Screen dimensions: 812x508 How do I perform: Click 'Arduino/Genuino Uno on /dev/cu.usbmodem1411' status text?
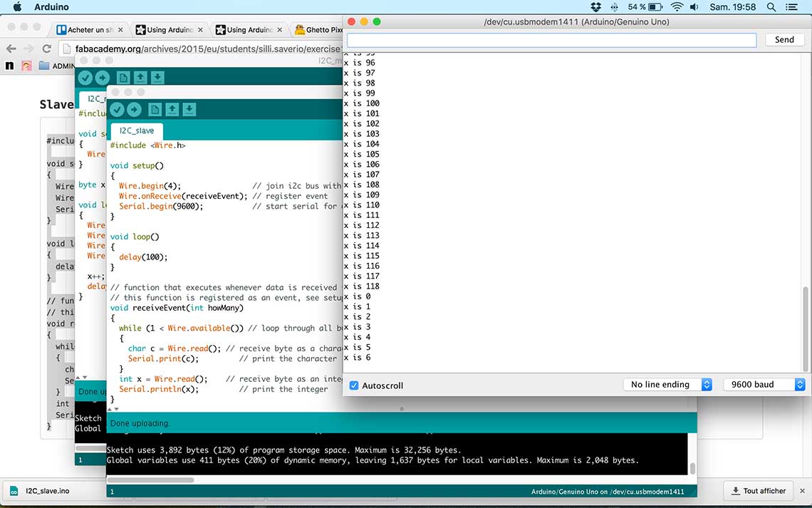(x=608, y=492)
